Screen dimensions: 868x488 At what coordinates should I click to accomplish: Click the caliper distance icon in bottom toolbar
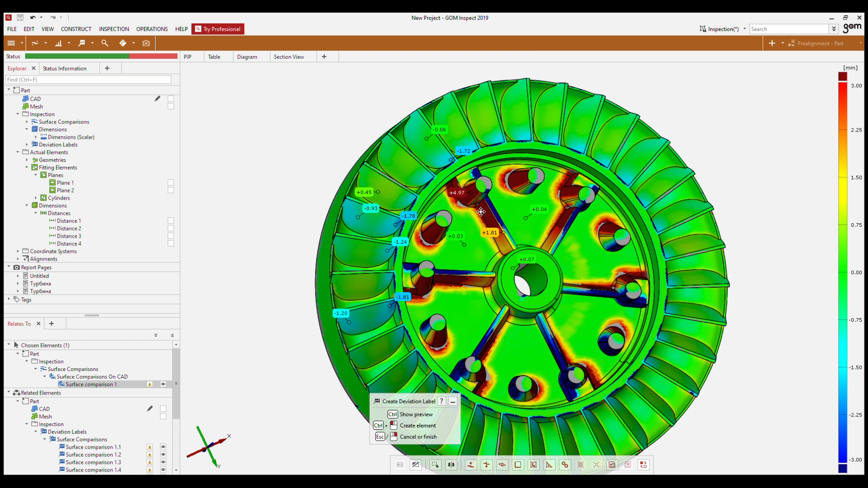[502, 465]
